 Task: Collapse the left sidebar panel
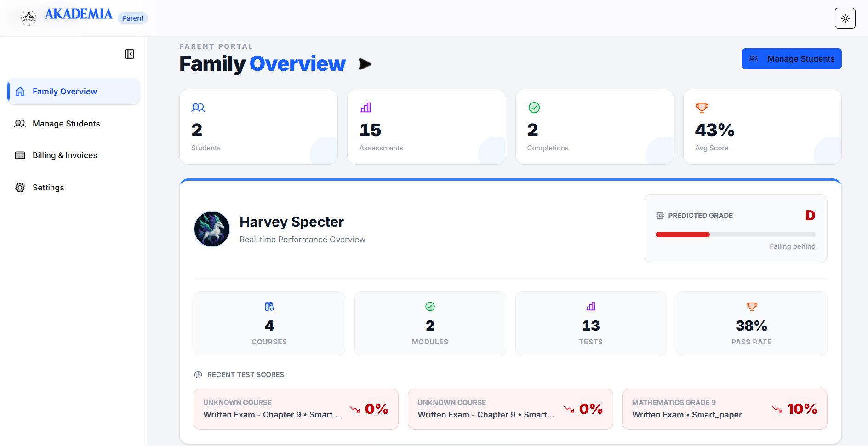[129, 54]
